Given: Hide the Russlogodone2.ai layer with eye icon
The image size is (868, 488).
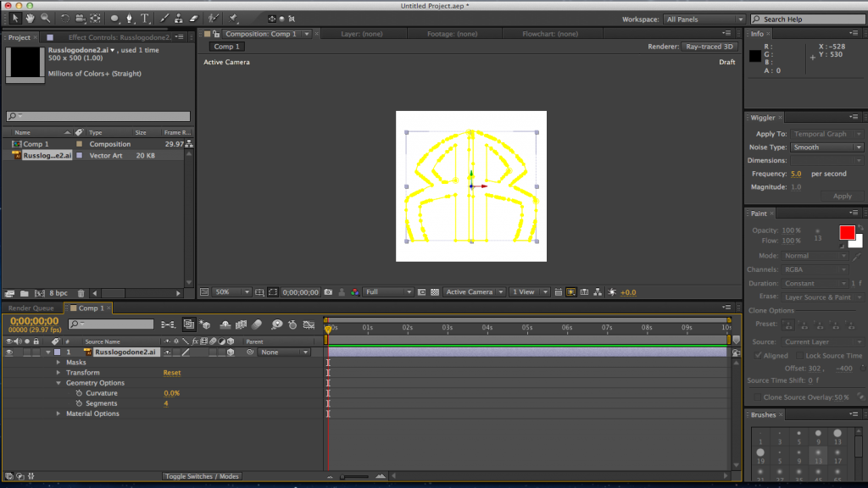Looking at the screenshot, I should 8,352.
